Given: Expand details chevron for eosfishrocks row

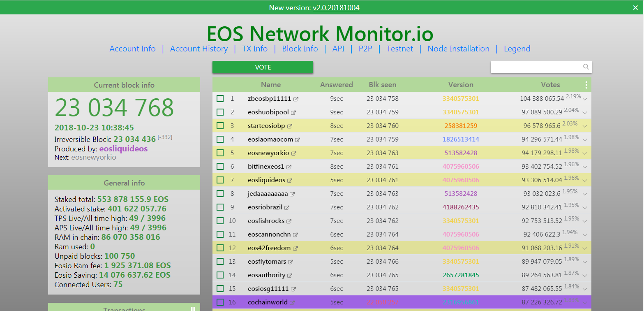Looking at the screenshot, I should (585, 221).
